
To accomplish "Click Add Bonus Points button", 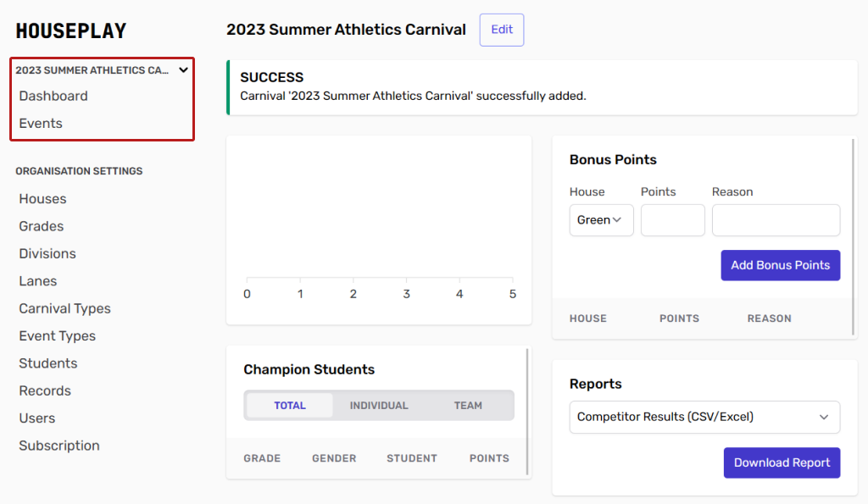I will pyautogui.click(x=780, y=265).
